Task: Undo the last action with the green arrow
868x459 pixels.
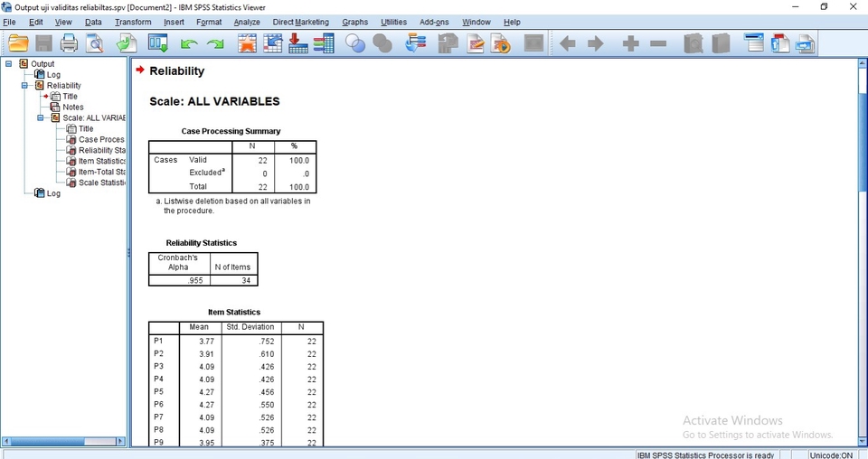Action: pos(189,43)
